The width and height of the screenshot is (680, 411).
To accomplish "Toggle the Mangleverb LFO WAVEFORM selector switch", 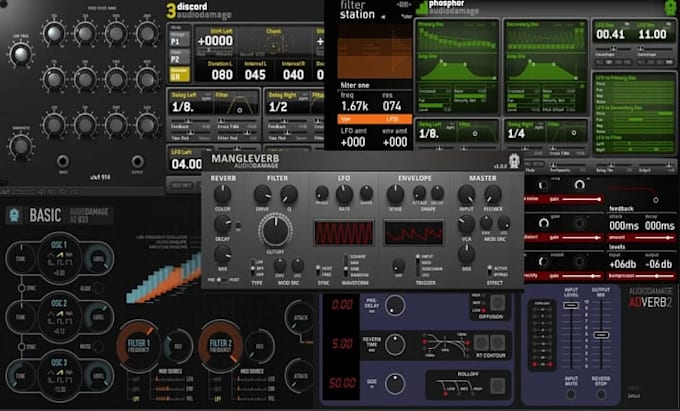I will [346, 265].
